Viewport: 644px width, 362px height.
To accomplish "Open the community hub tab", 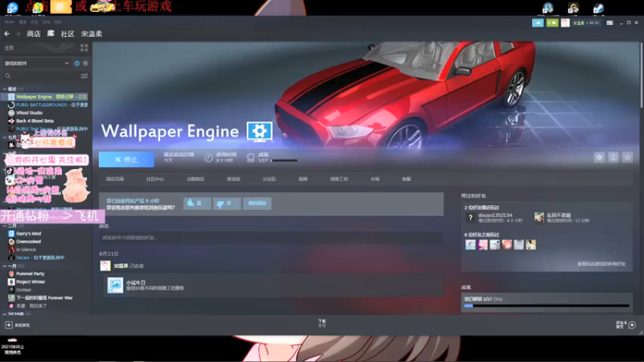I will pos(155,179).
